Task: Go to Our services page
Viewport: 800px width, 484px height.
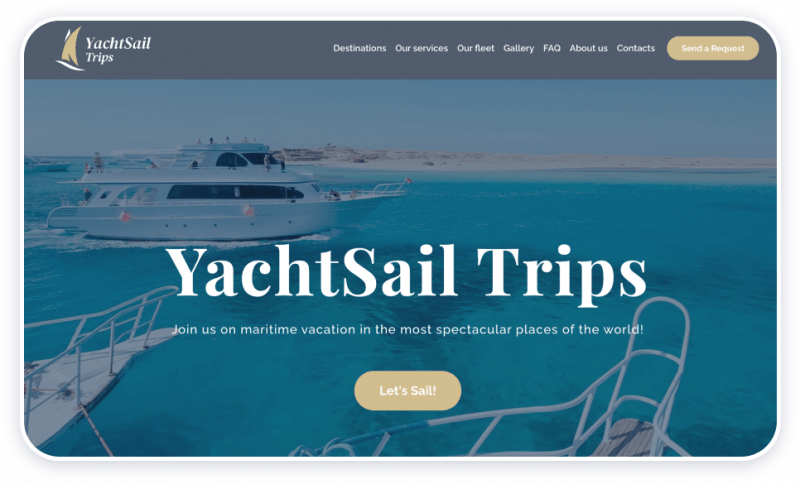Action: click(421, 48)
